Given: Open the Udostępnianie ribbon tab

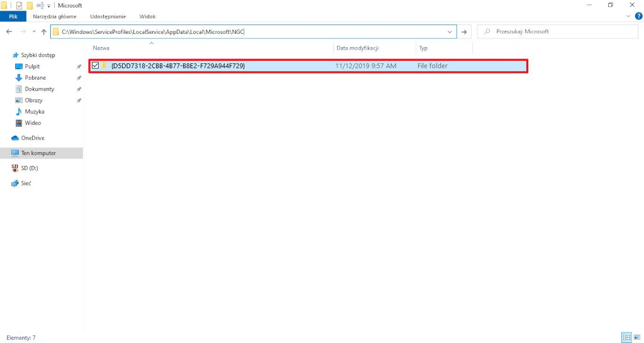Looking at the screenshot, I should tap(108, 16).
